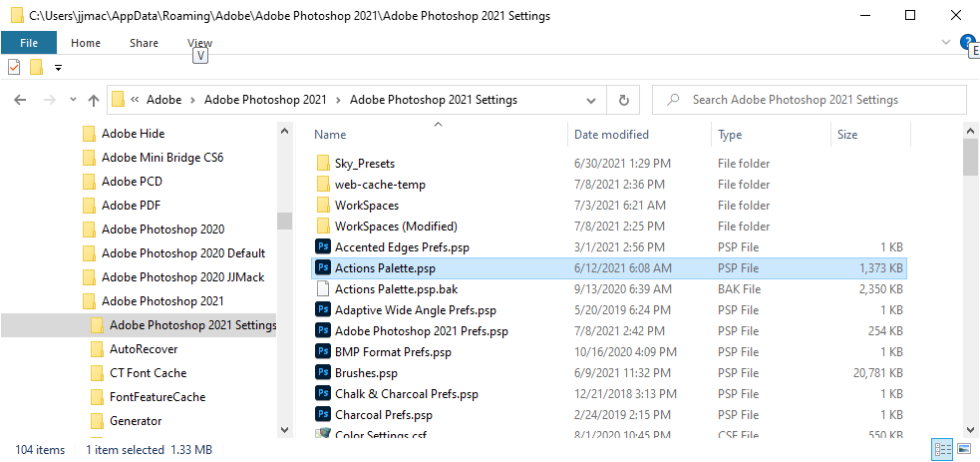The image size is (980, 462).
Task: Open Adobe Mini Bridge CS6 tree folder
Action: point(154,158)
